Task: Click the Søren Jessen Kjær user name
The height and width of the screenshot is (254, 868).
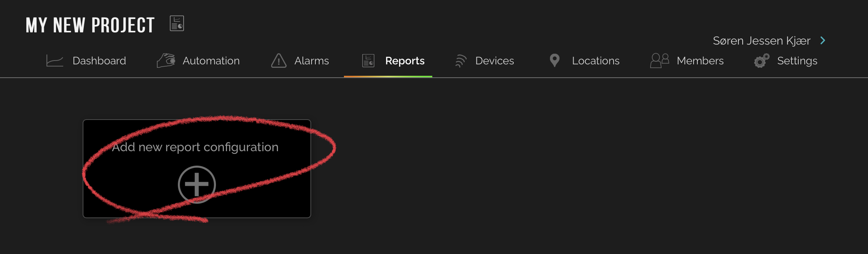Action: pyautogui.click(x=761, y=41)
